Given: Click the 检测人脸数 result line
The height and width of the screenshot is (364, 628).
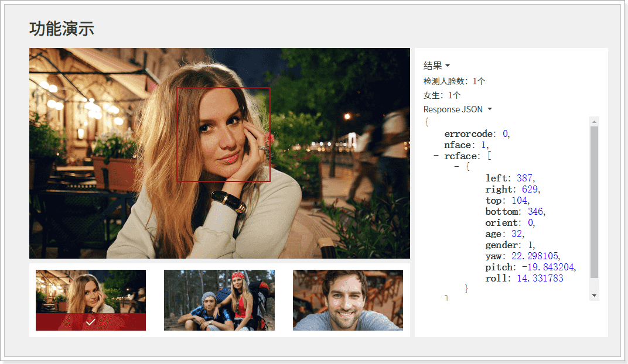Looking at the screenshot, I should tap(454, 81).
